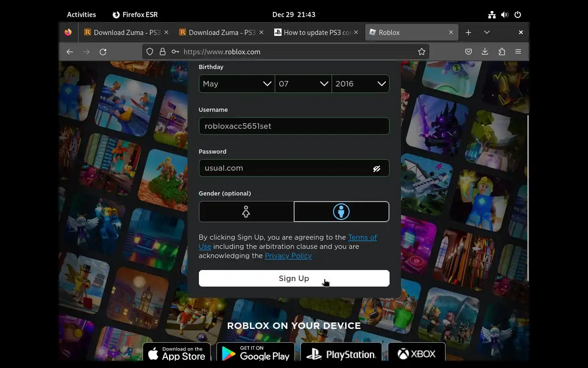Open the saved password key icon
588x368 pixels.
175,52
